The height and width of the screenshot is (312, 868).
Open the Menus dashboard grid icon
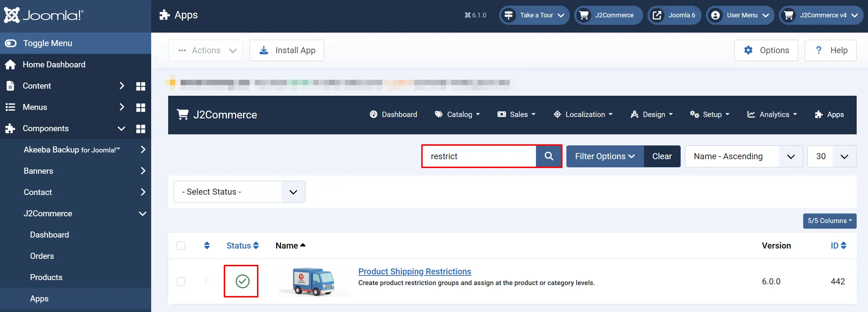click(141, 107)
